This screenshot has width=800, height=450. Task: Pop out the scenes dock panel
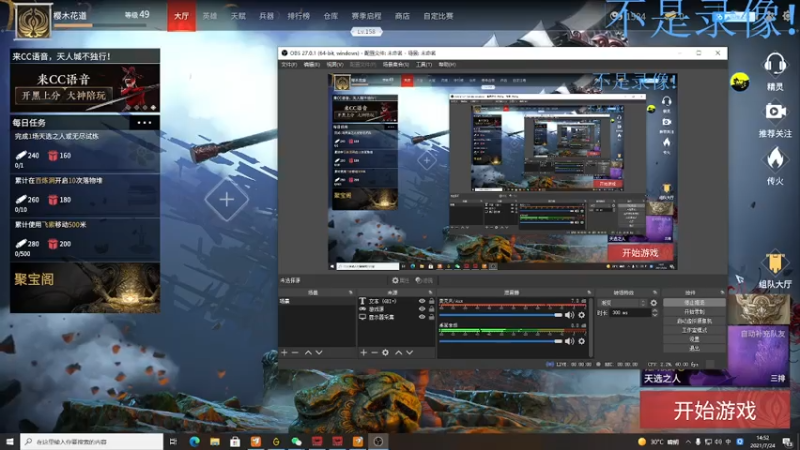(351, 292)
